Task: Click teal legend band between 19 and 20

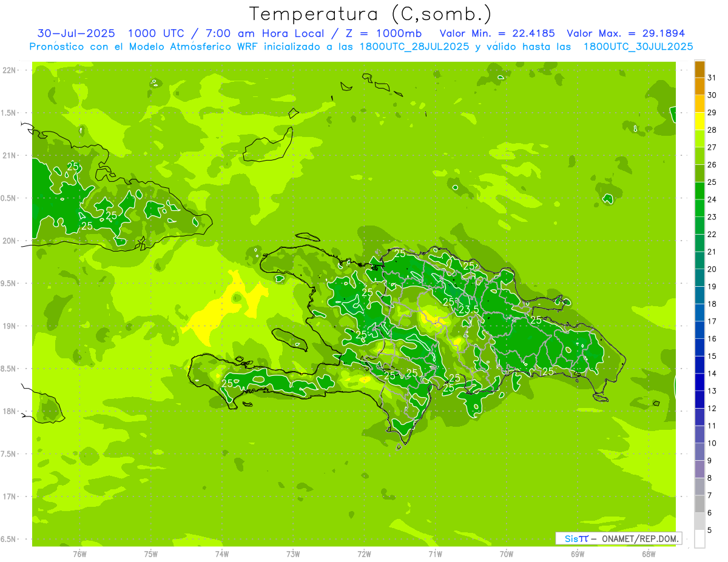Action: click(699, 278)
